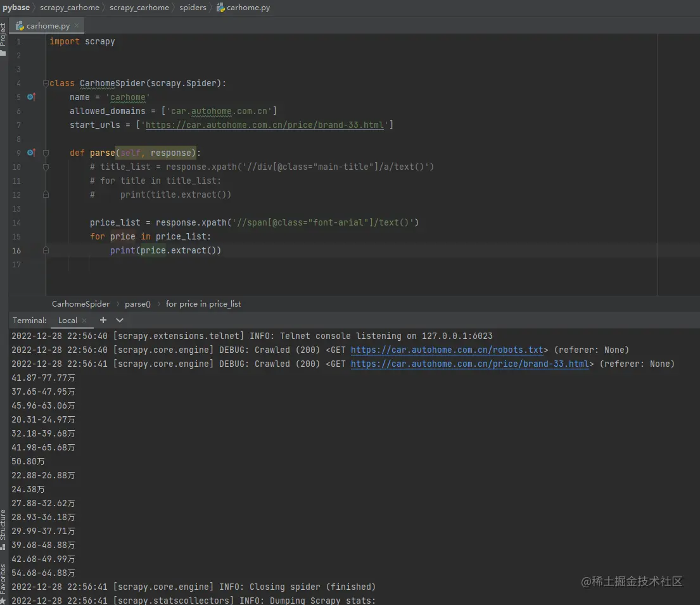Click the overrides gutter icon next to parse method
700x605 pixels.
pyautogui.click(x=31, y=153)
